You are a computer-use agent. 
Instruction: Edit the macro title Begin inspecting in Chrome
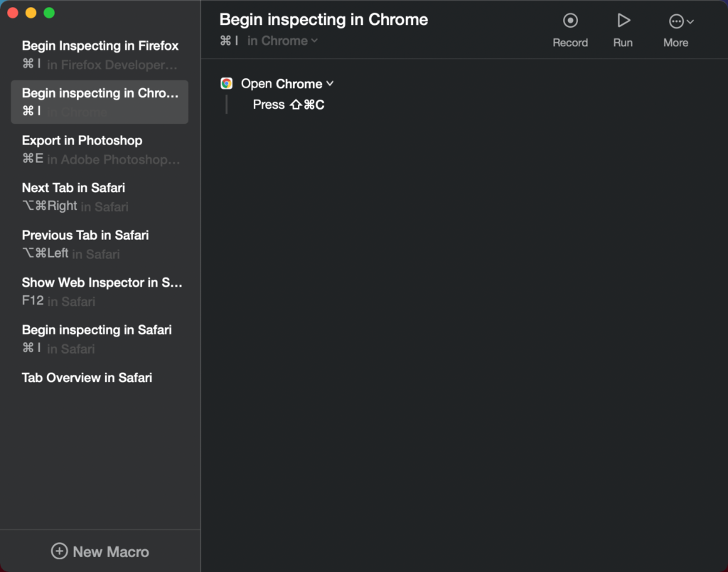[x=323, y=19]
